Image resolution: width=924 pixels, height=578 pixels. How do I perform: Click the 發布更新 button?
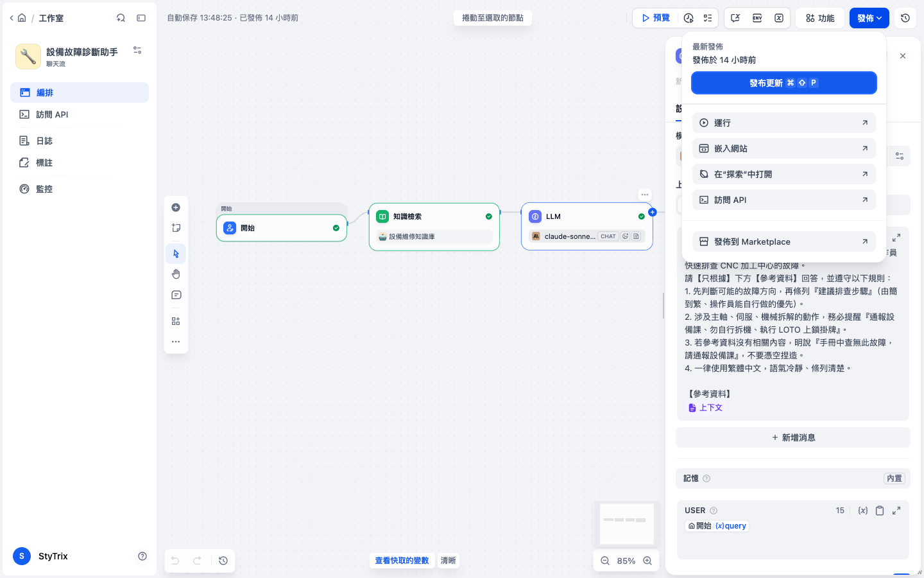click(x=784, y=83)
